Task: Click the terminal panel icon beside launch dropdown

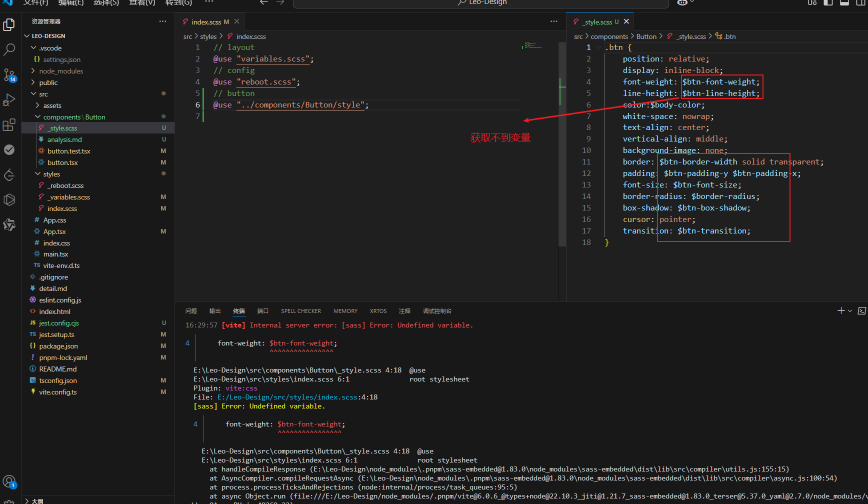Action: tap(861, 310)
